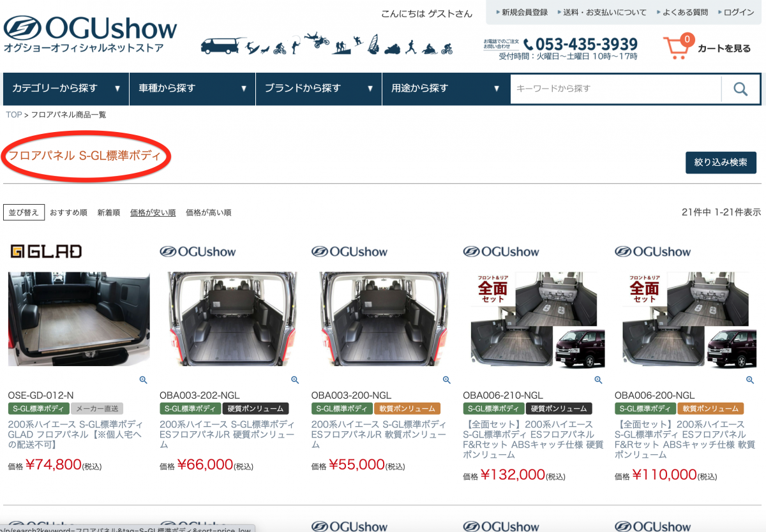Click the magnifier search button
Image resolution: width=766 pixels, height=532 pixels.
coord(740,89)
